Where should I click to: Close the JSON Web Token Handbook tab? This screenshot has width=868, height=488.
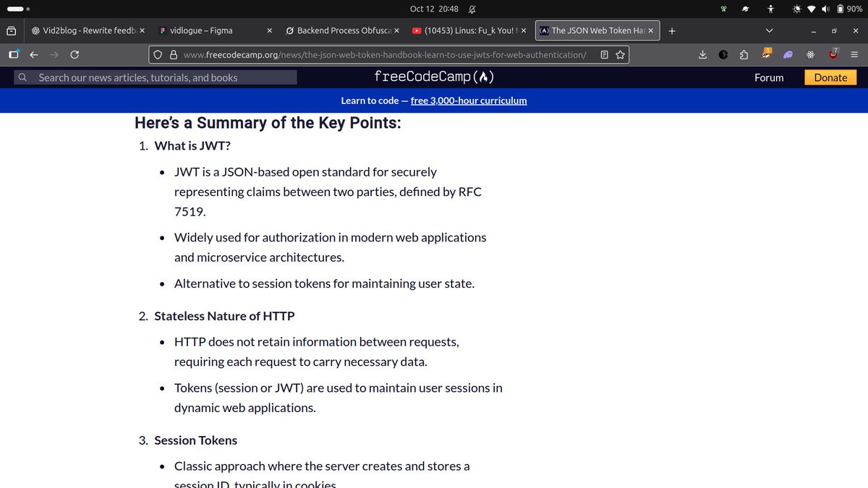coord(650,31)
